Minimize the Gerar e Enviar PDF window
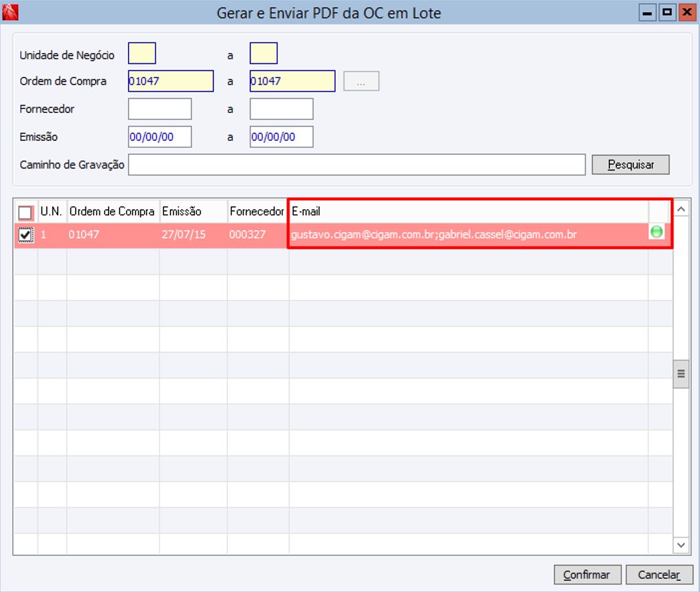The height and width of the screenshot is (592, 700). [x=647, y=12]
